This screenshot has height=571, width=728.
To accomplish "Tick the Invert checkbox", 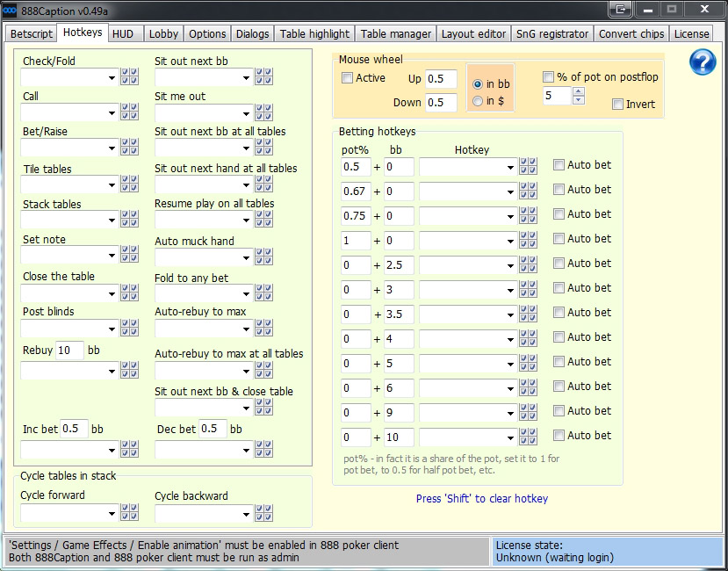I will [x=618, y=105].
